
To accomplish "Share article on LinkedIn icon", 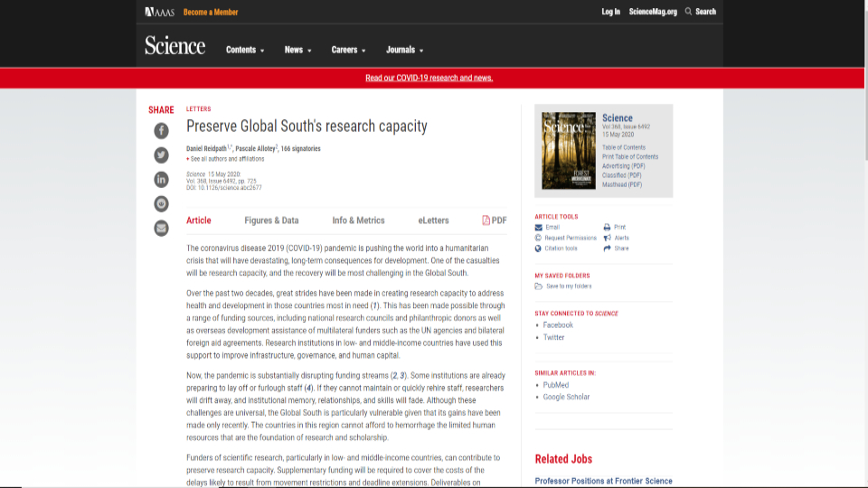I will (x=161, y=179).
